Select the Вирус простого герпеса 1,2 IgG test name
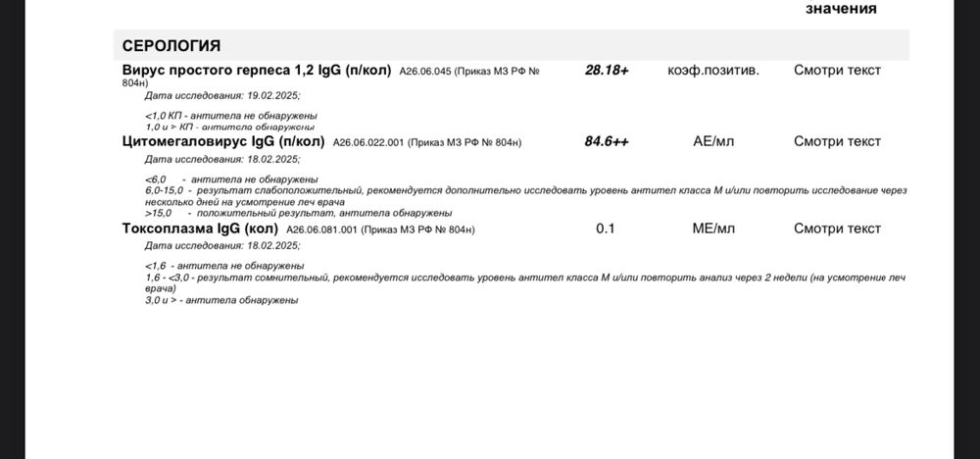Viewport: 980px width, 459px height. [257, 71]
